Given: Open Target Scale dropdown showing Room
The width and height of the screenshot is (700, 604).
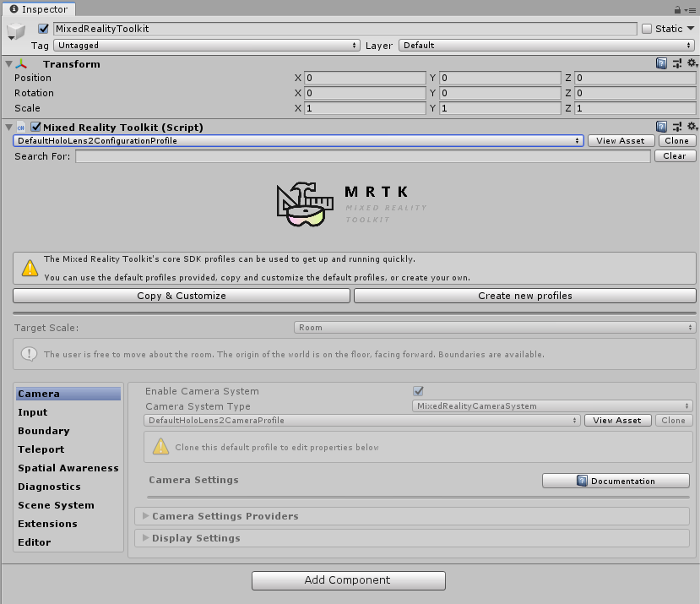Looking at the screenshot, I should tap(495, 328).
